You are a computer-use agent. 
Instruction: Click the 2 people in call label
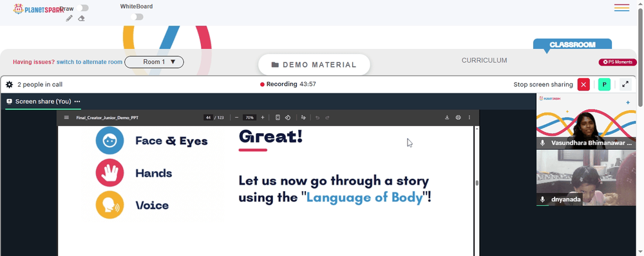pyautogui.click(x=40, y=84)
